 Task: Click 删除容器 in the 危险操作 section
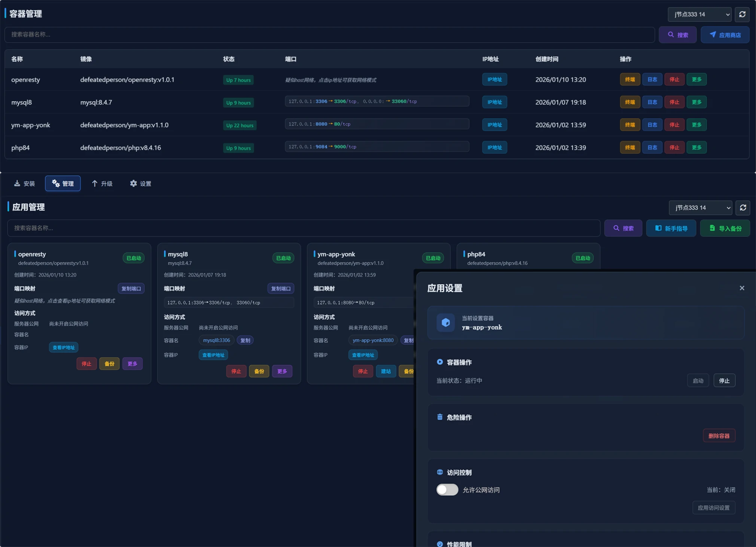(719, 436)
